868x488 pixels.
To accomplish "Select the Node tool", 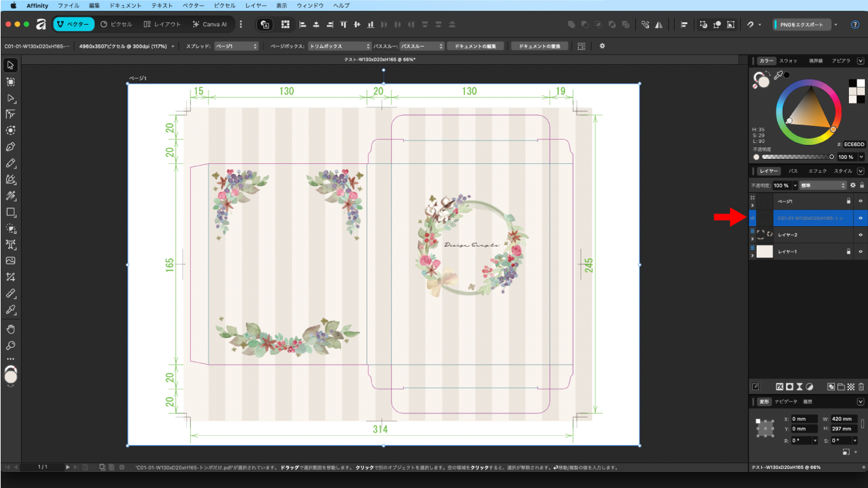I will pyautogui.click(x=11, y=98).
